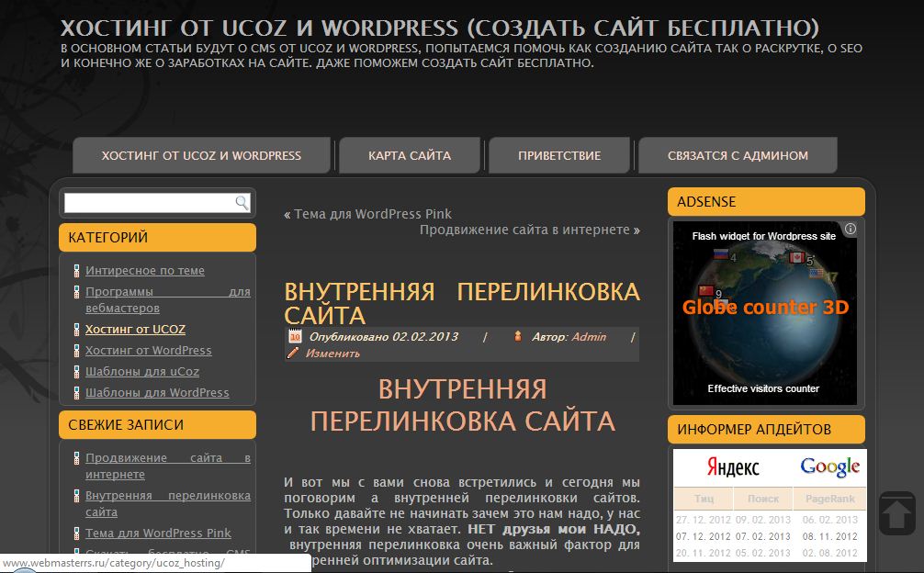This screenshot has height=573, width=924.
Task: Click the Globe counter 3D ad banner
Action: click(765, 313)
